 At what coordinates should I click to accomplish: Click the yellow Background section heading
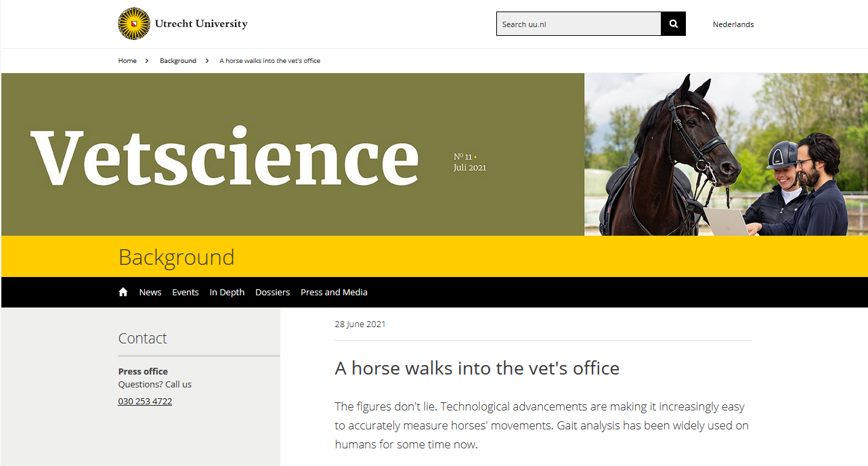[176, 257]
